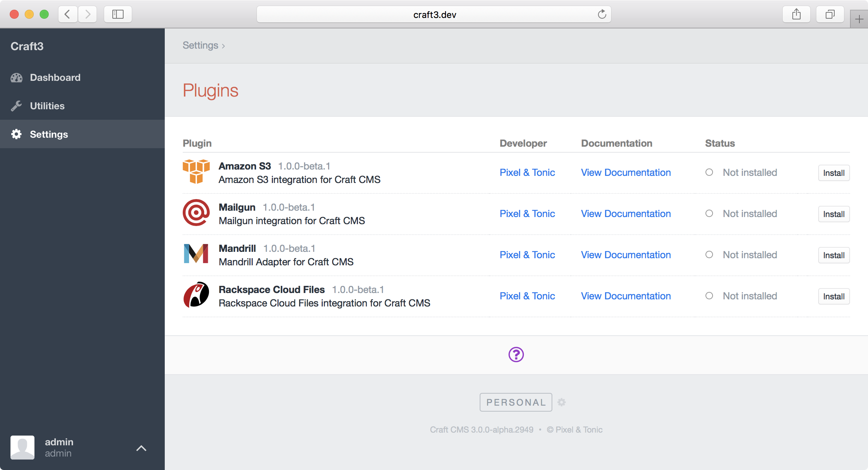Open a new tab with plus button
The height and width of the screenshot is (470, 868).
point(859,19)
